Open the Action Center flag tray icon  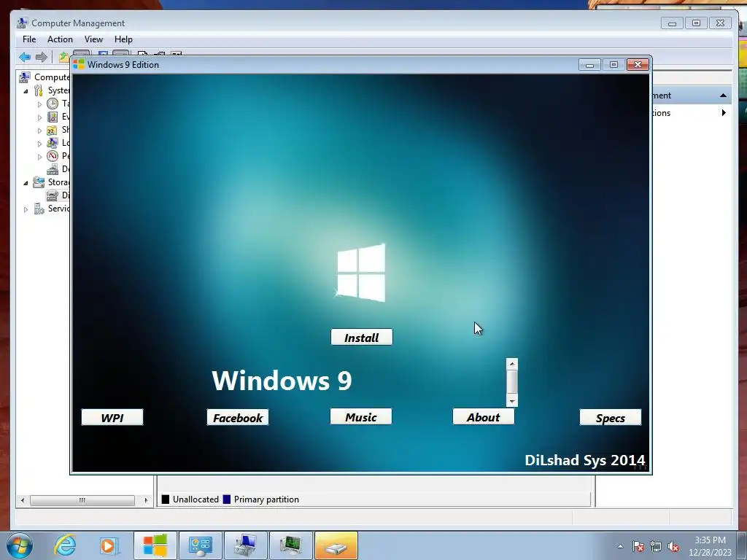(638, 546)
